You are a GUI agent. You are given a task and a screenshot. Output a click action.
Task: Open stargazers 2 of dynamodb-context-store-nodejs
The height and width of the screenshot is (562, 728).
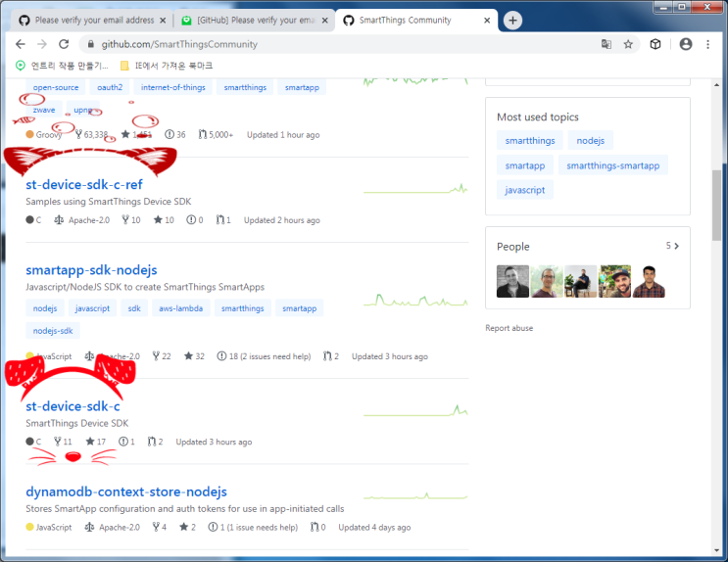(187, 527)
